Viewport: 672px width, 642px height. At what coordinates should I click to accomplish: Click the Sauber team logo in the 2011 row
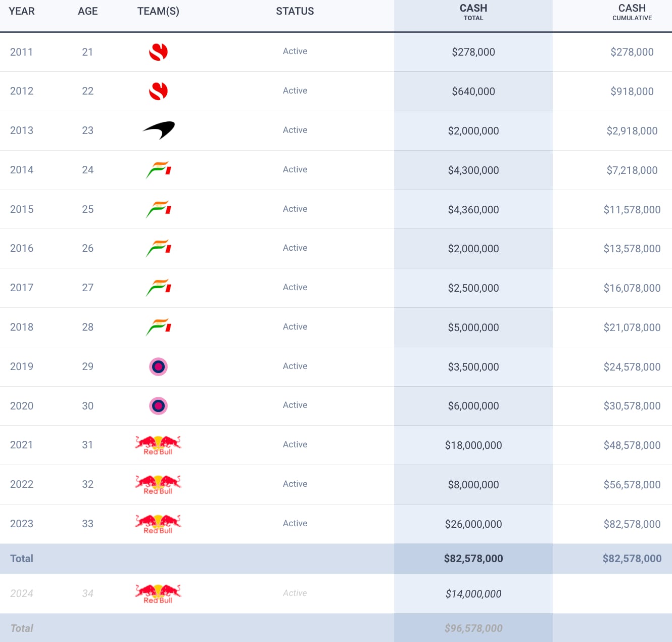point(158,52)
